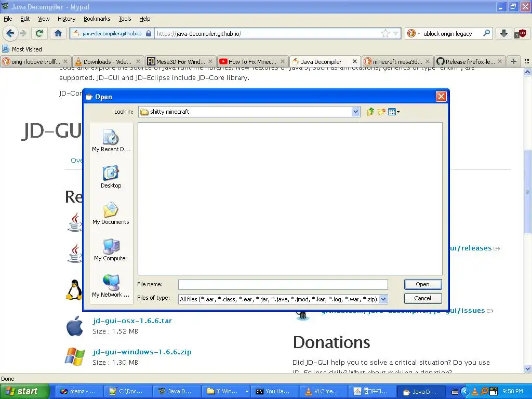532x399 pixels.
Task: Open a new browser tab
Action: point(514,61)
